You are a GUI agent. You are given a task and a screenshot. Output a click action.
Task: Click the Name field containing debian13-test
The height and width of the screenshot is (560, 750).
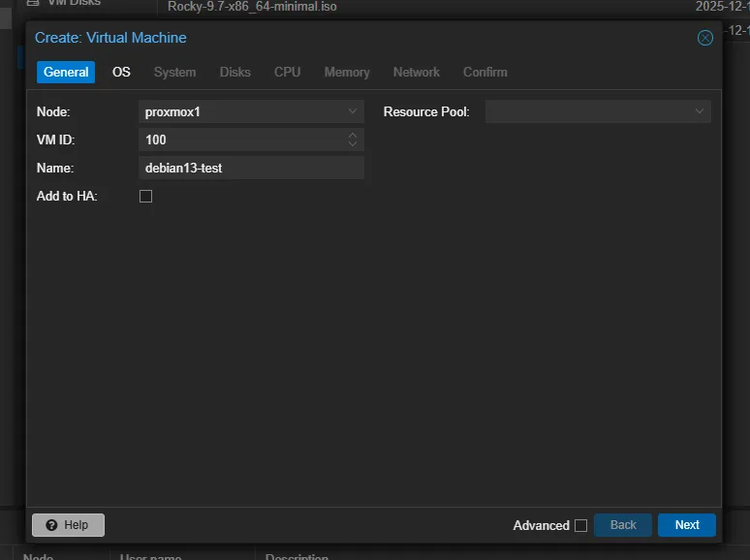251,168
